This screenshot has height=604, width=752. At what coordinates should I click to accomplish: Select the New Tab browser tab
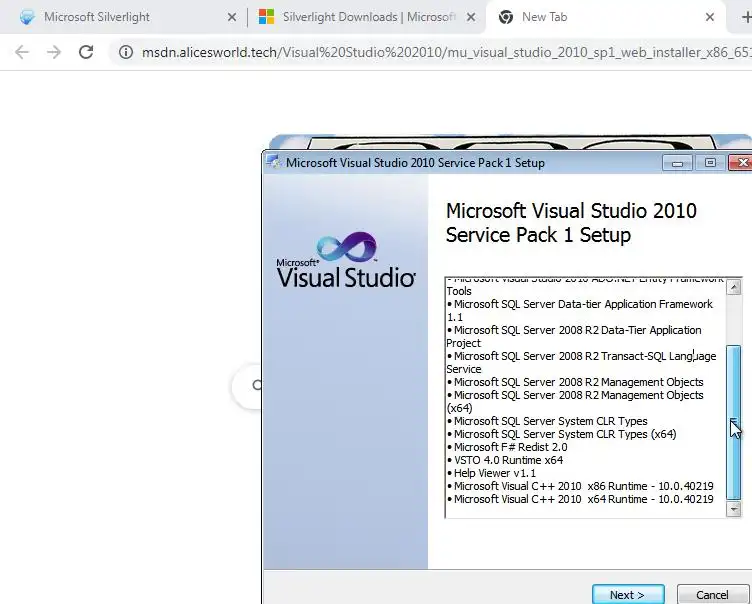click(x=605, y=17)
